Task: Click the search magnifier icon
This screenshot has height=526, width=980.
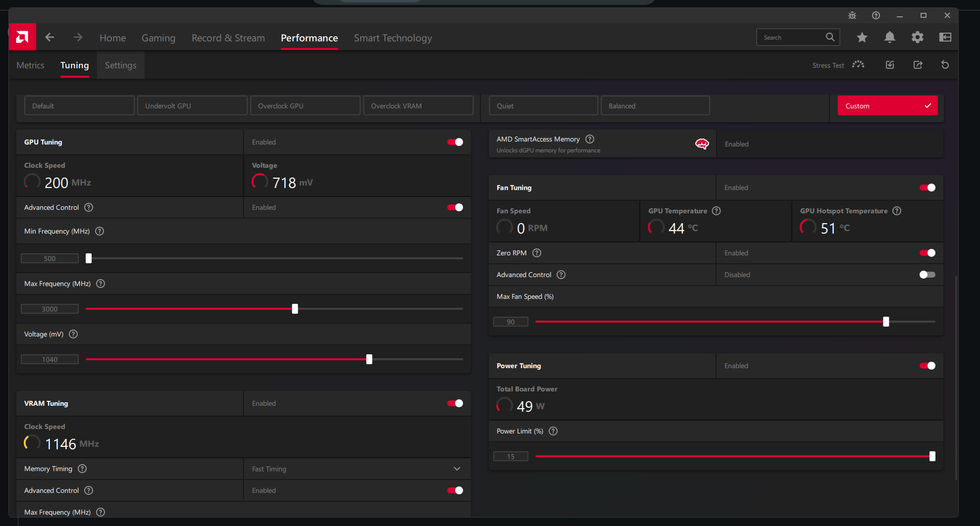Action: point(830,37)
